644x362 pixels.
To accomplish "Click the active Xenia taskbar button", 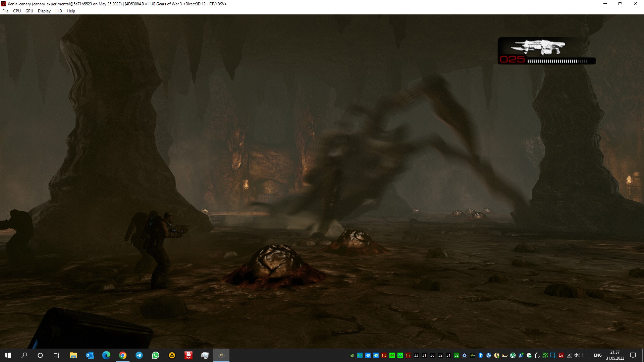I will coord(221,355).
